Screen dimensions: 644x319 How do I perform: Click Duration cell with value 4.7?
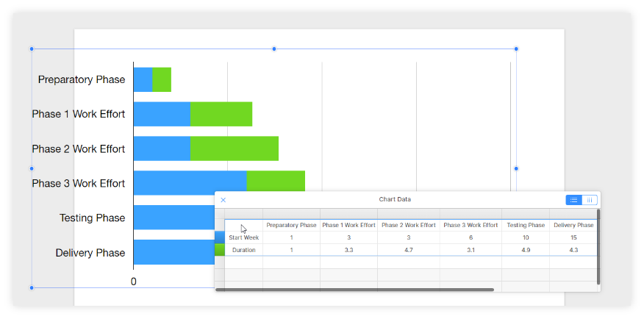409,250
